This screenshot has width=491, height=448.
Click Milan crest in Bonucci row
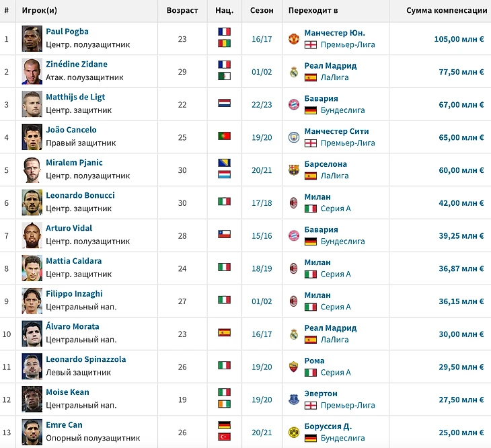coord(293,202)
